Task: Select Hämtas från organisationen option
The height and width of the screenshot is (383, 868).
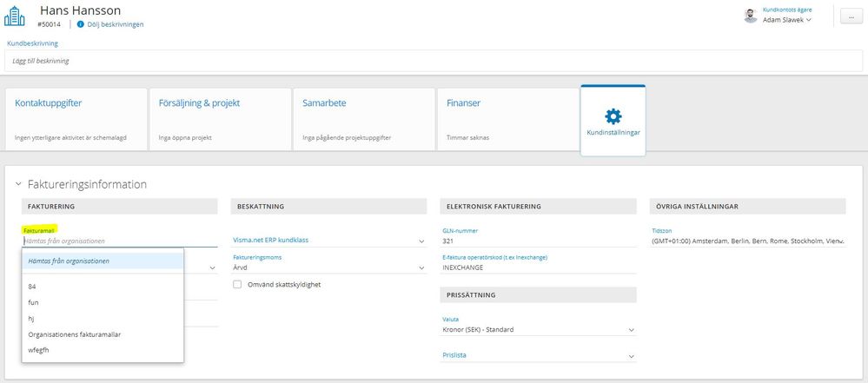Action: coord(103,261)
